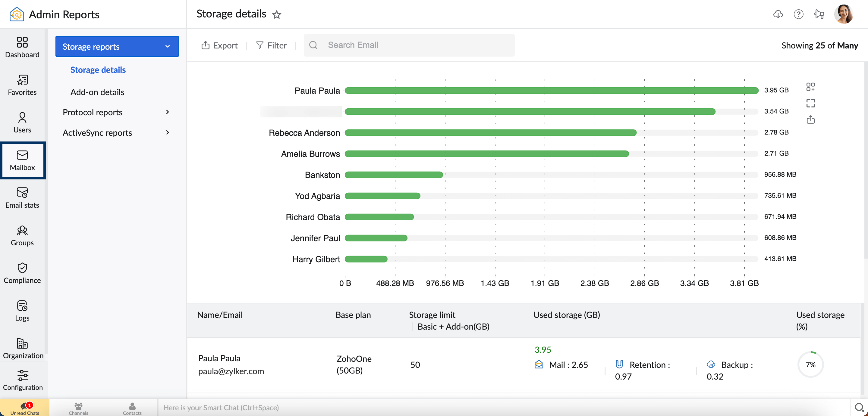Click Export button for storage data

[x=219, y=46]
